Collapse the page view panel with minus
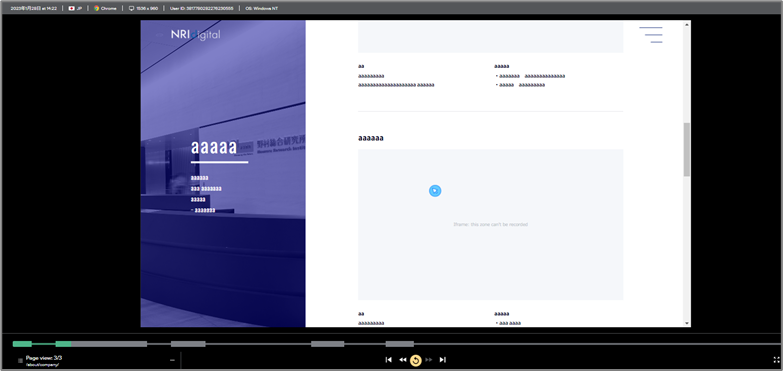 pos(172,360)
